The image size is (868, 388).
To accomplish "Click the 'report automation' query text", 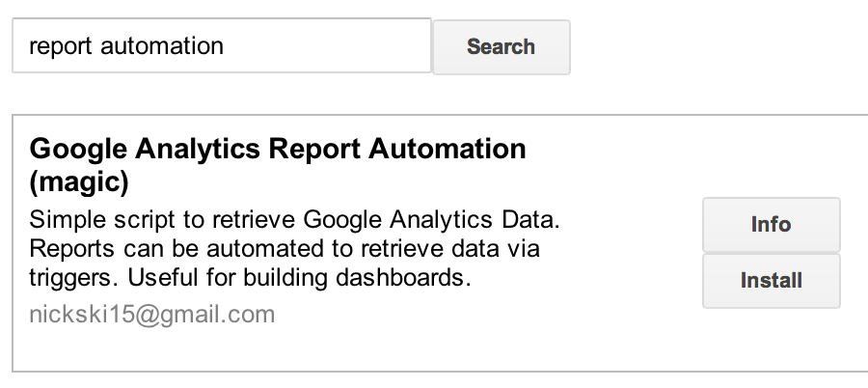I will pos(126,46).
